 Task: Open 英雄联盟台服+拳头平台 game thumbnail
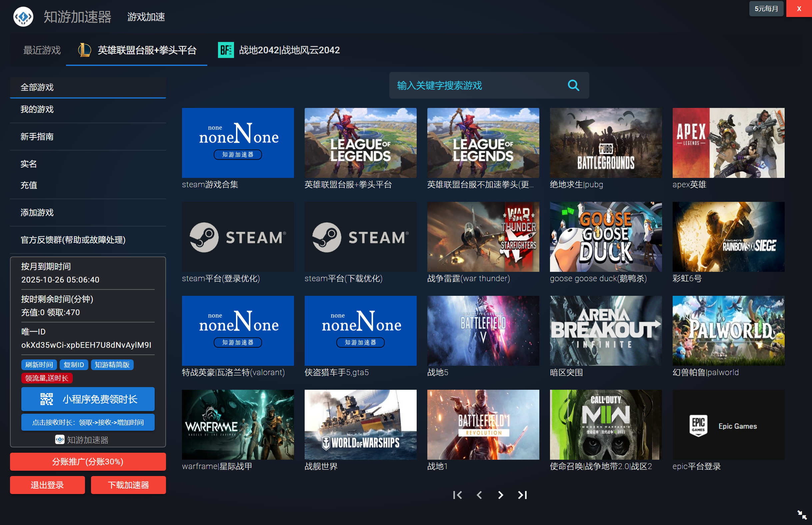[360, 143]
